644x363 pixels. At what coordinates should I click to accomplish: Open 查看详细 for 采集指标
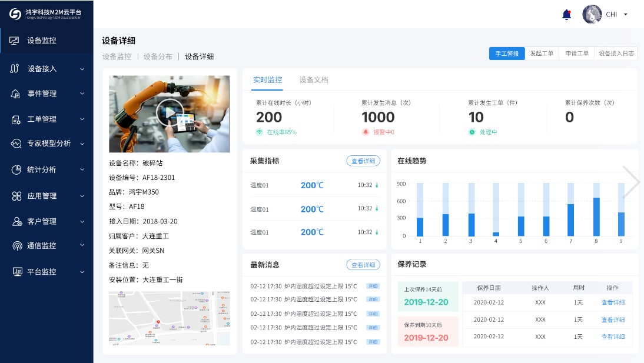[x=363, y=160]
